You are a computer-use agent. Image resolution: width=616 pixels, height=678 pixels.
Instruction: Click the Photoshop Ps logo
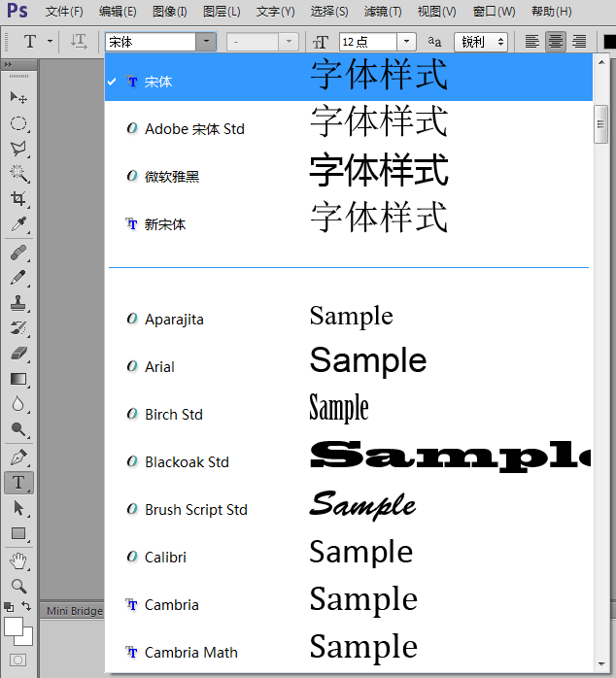click(x=17, y=11)
